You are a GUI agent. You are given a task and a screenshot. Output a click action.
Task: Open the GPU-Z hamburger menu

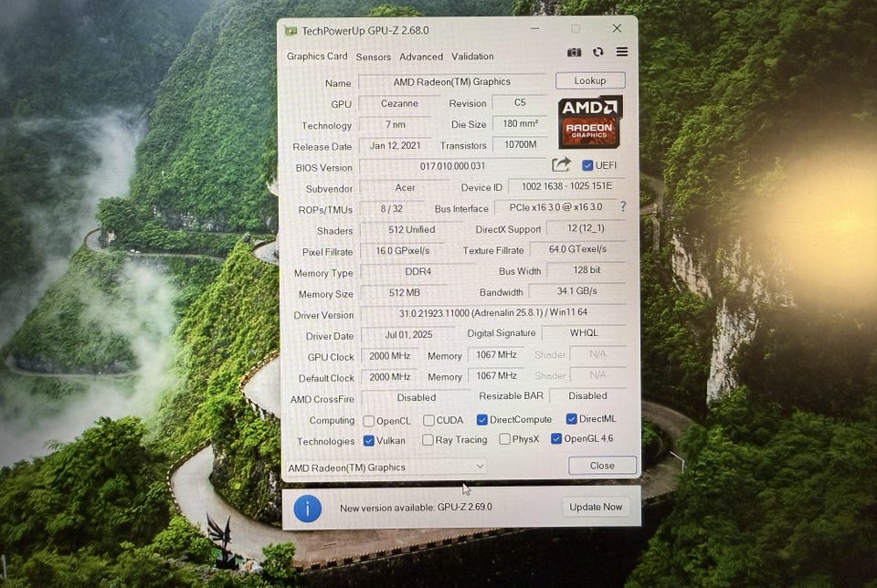(x=622, y=52)
